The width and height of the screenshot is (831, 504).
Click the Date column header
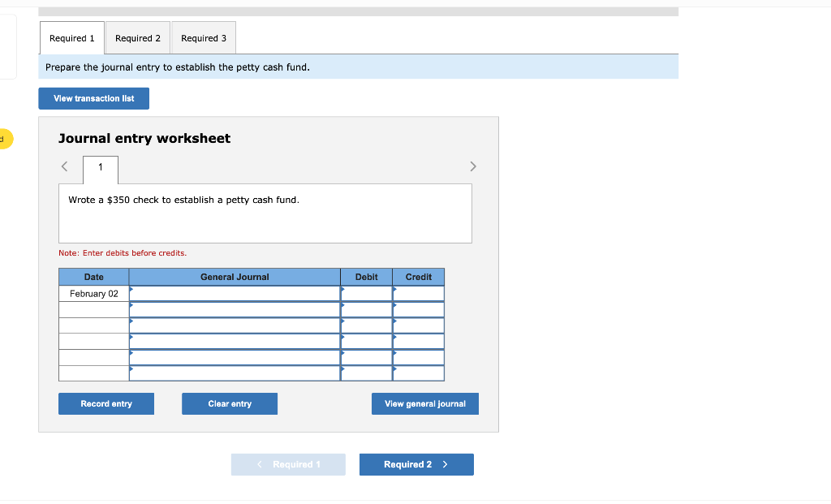(x=94, y=277)
